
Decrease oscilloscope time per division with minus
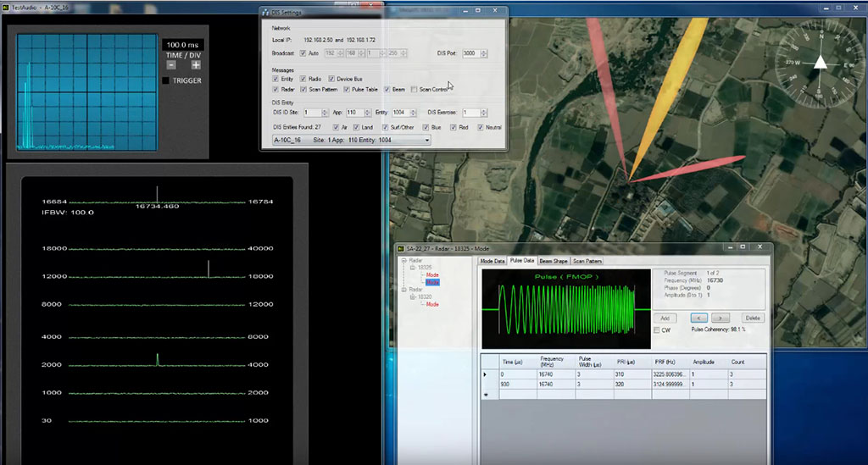tap(171, 65)
